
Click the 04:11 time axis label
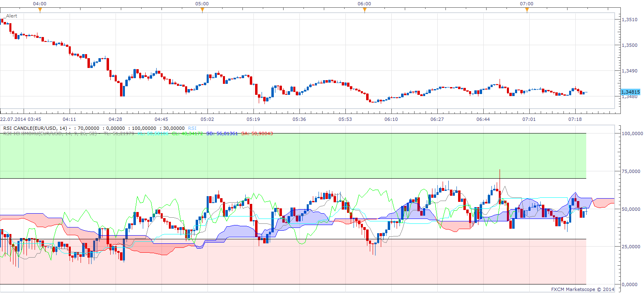(x=70, y=119)
